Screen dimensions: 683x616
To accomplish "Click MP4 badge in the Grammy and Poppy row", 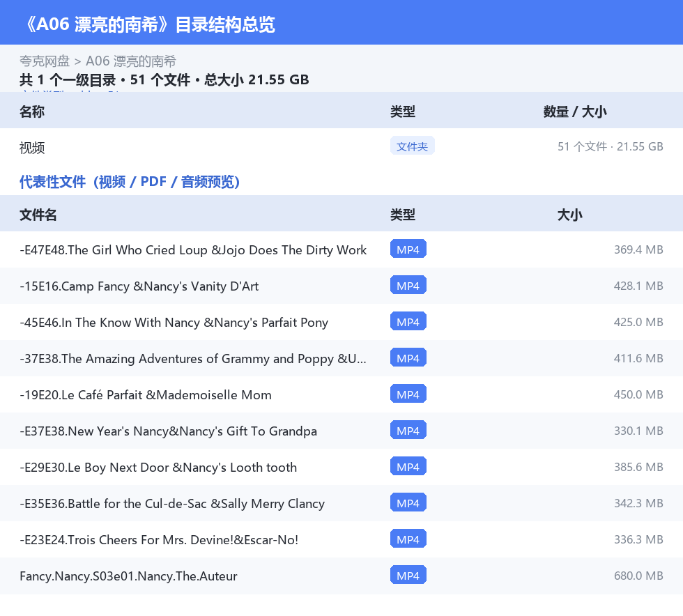I will pos(408,357).
